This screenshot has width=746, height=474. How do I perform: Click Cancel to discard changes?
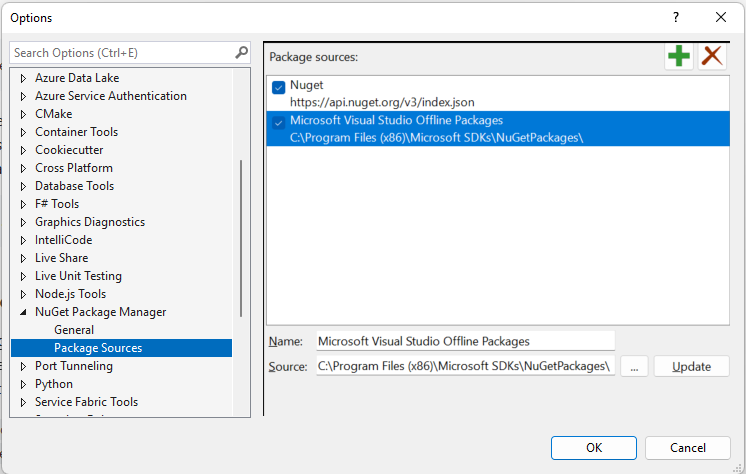click(687, 448)
